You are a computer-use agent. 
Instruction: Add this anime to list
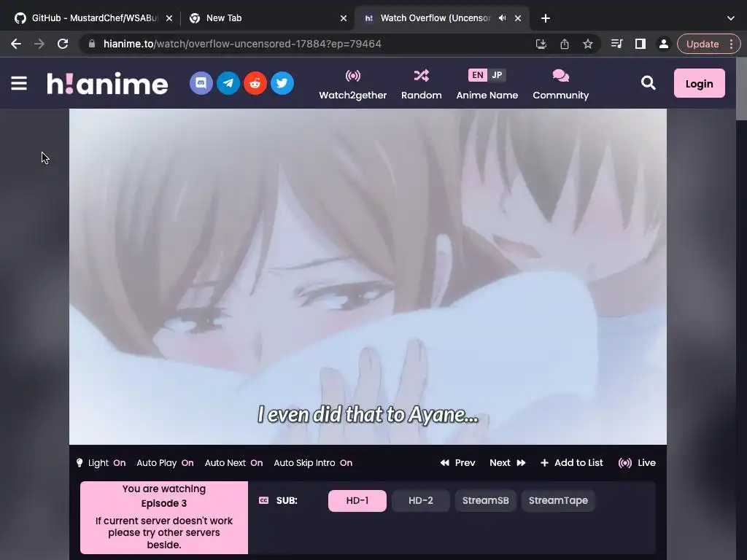(572, 463)
